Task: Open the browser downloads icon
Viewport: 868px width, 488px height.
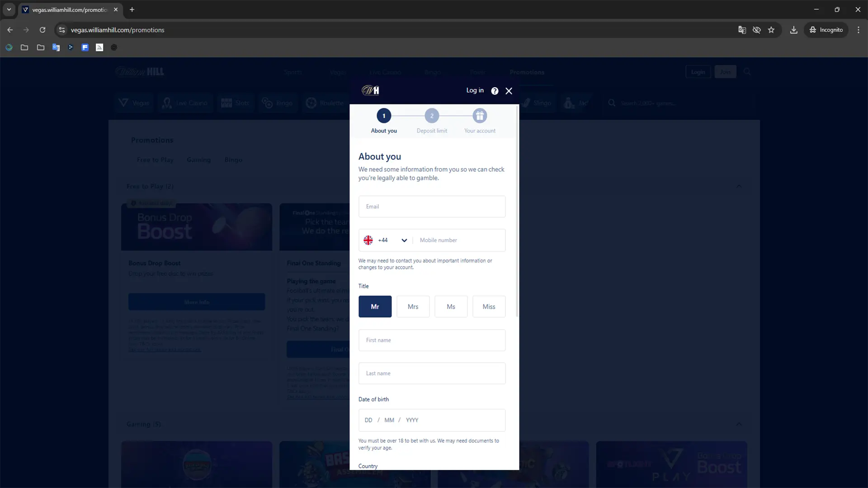Action: click(793, 30)
